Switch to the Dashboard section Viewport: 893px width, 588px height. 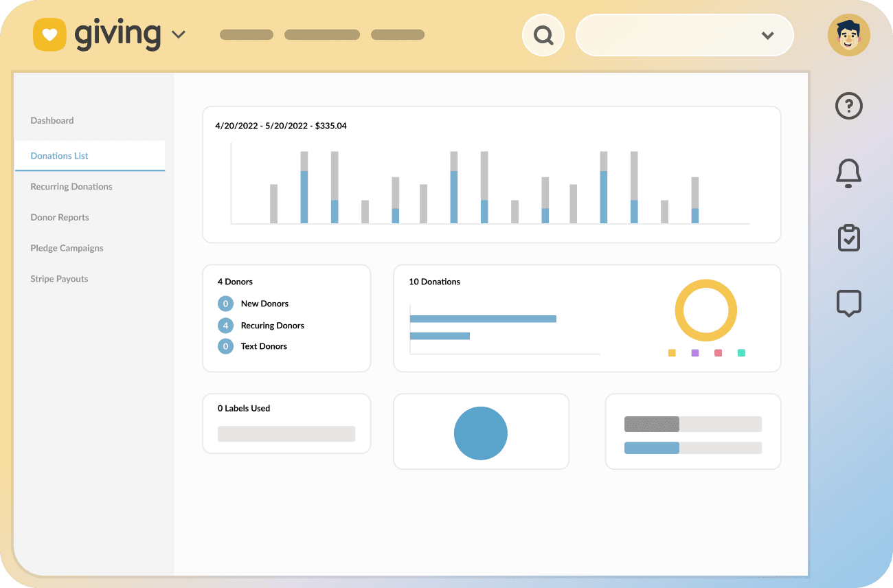[52, 120]
